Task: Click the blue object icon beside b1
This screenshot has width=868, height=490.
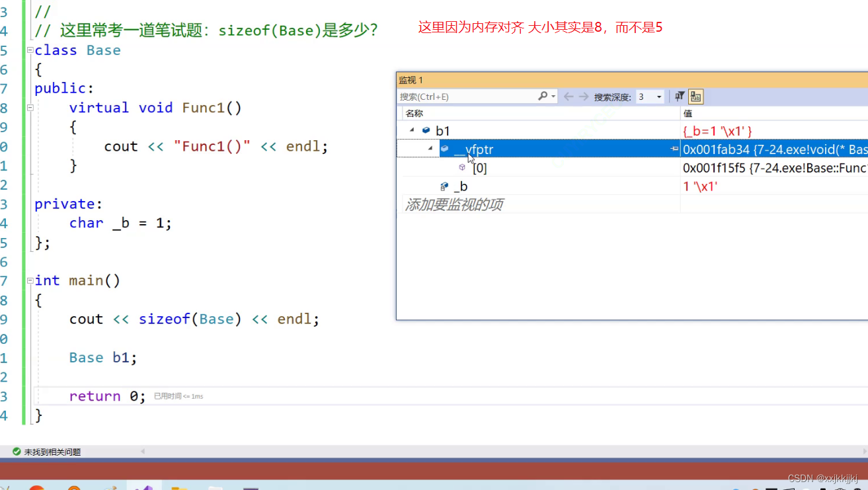Action: pyautogui.click(x=426, y=131)
